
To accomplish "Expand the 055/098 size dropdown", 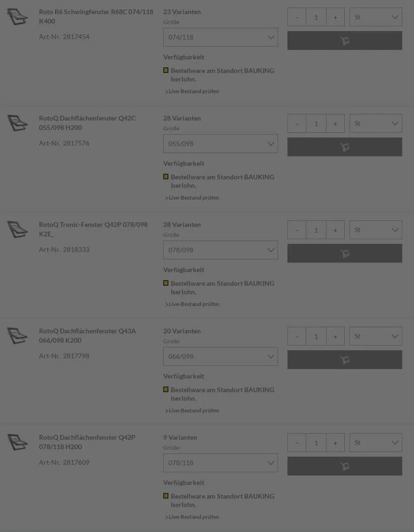I will (220, 144).
